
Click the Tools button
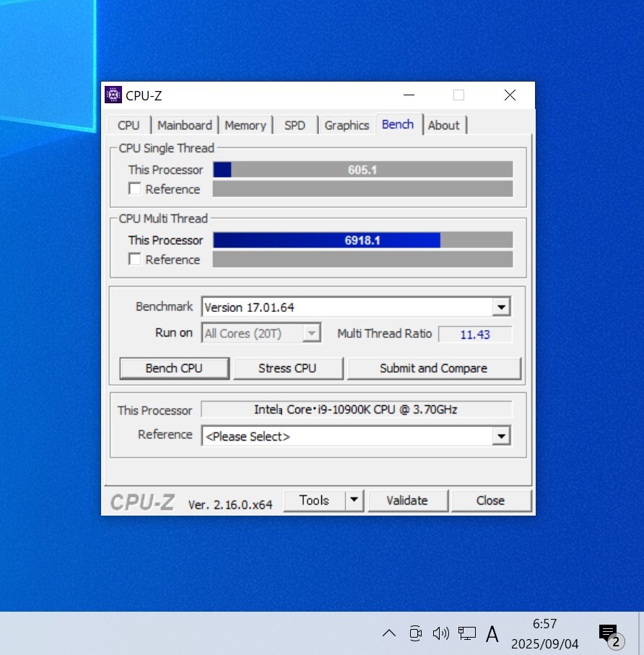pos(315,500)
